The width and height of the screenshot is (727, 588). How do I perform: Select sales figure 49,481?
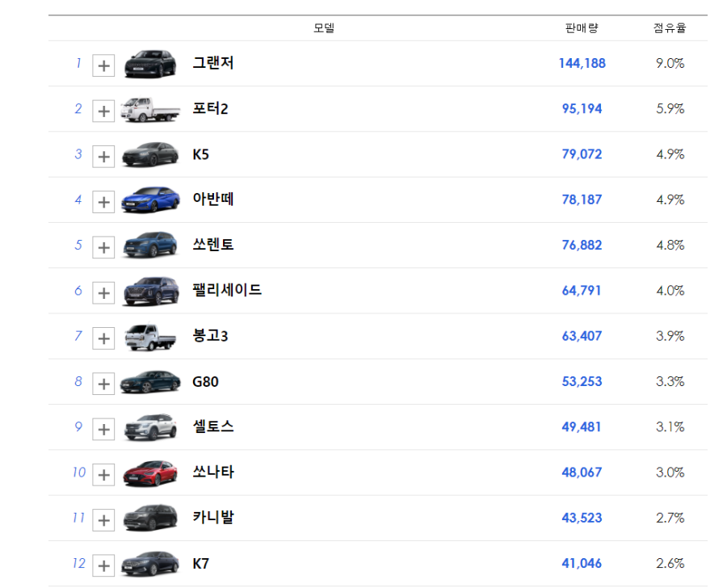point(582,426)
